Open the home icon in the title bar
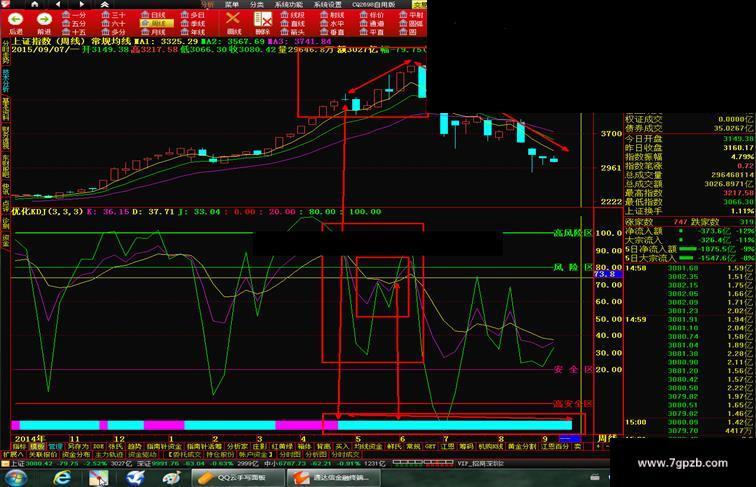The image size is (756, 487). 35,4
